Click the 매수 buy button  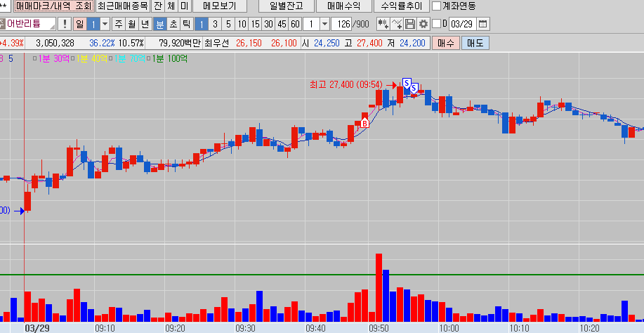[x=445, y=43]
